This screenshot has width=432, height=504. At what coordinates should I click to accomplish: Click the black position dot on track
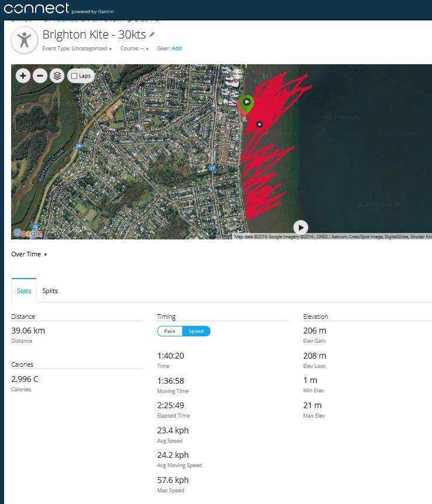point(259,124)
